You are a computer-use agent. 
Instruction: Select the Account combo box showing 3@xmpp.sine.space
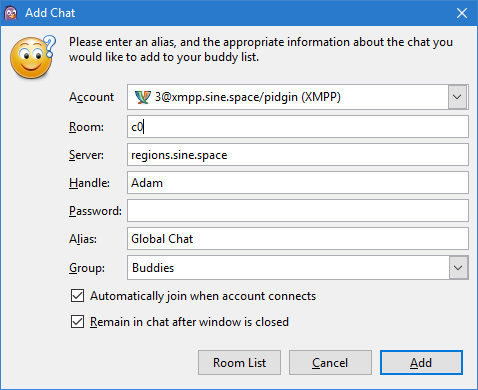coord(298,97)
